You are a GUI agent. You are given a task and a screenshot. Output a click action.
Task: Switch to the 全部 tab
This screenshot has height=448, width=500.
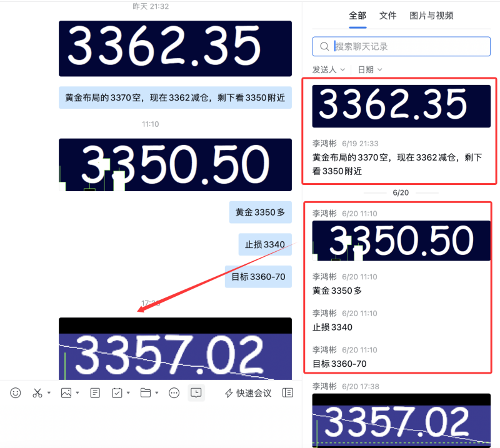click(x=357, y=16)
